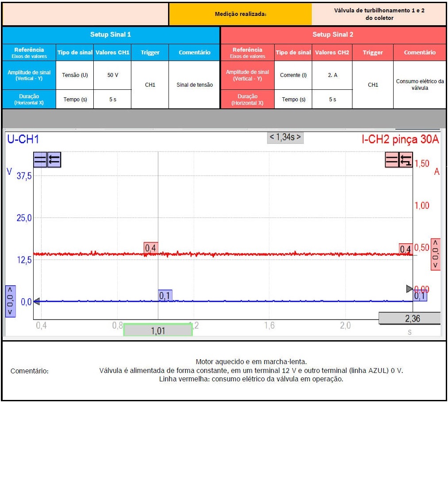Click the red 0,4 value label at right edge

pos(405,249)
